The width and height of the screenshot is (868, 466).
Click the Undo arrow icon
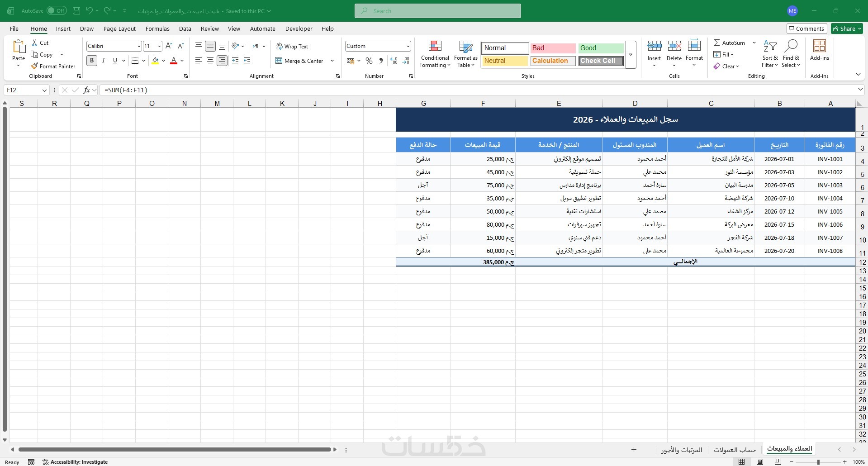(90, 11)
